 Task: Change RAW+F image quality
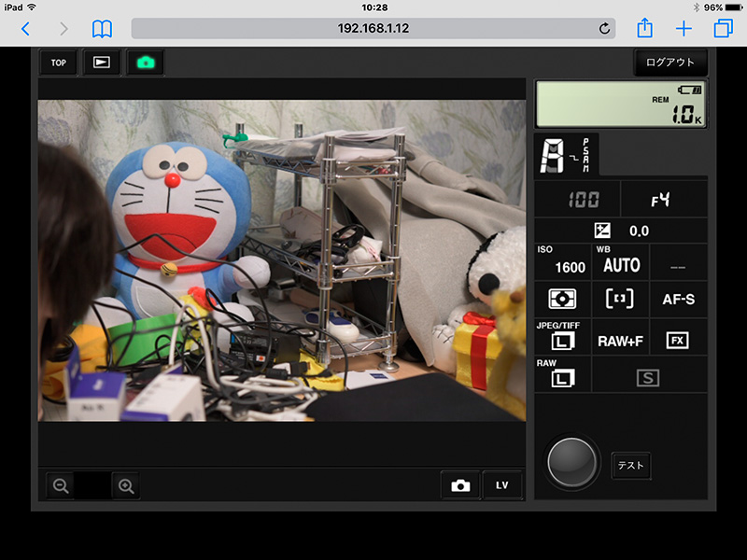point(620,337)
